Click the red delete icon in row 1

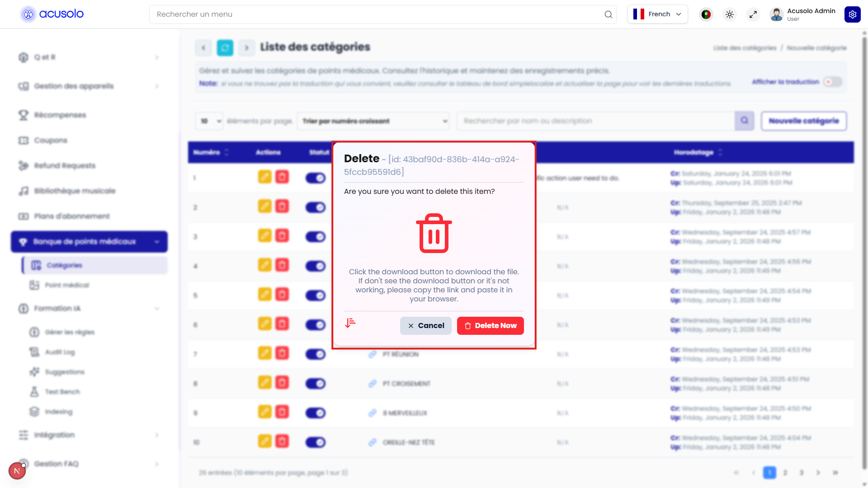coord(282,177)
